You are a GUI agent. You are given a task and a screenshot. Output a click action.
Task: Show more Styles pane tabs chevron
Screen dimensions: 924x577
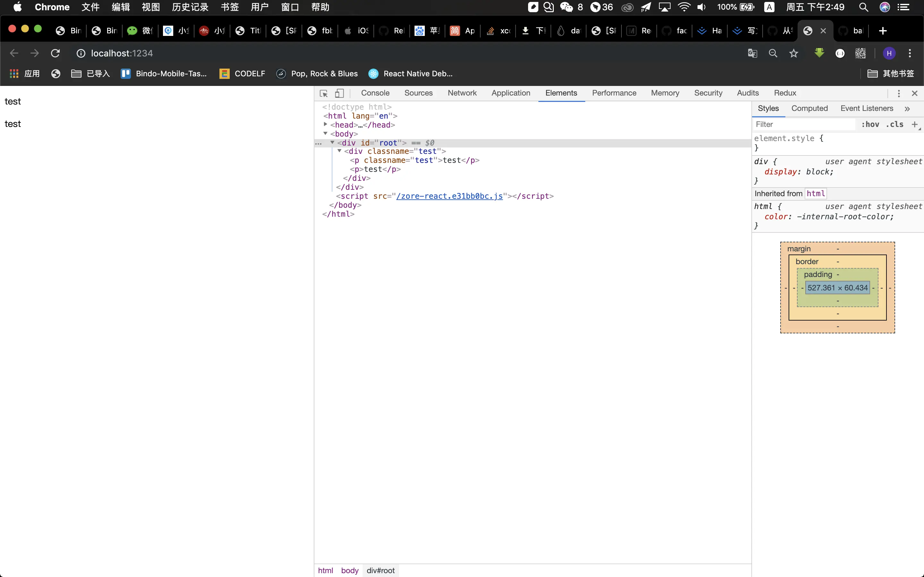tap(907, 109)
